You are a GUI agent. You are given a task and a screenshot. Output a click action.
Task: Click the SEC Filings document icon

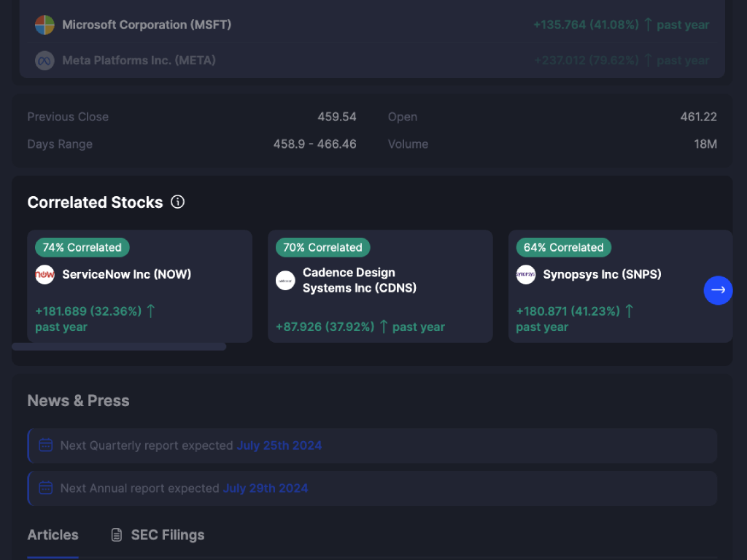[117, 534]
